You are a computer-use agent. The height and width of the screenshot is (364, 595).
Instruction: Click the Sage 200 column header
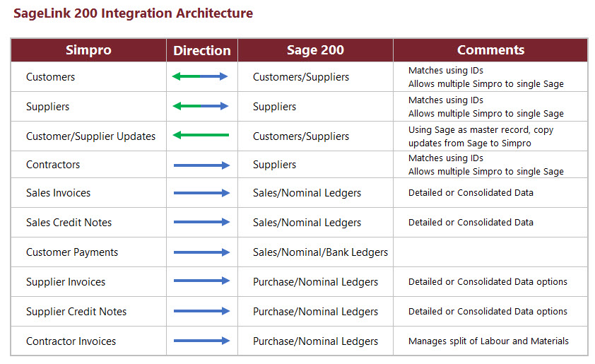coord(315,50)
